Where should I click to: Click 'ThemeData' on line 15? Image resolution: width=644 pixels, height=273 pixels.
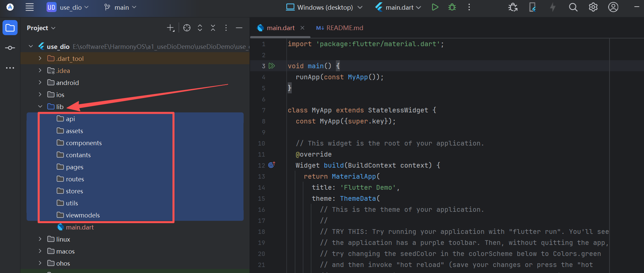tap(358, 198)
